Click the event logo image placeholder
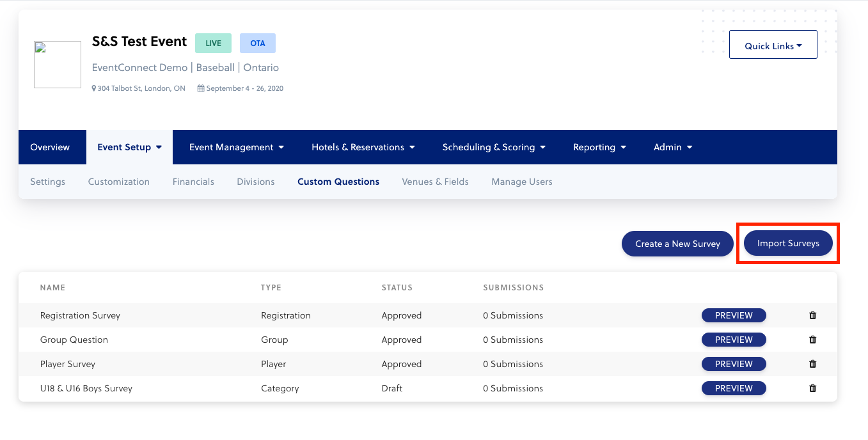 (58, 65)
